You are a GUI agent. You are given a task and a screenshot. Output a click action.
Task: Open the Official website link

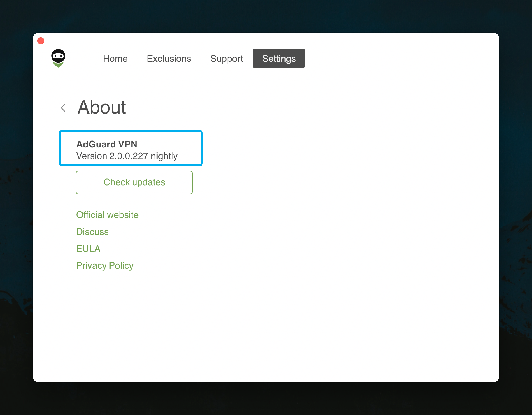pos(107,215)
